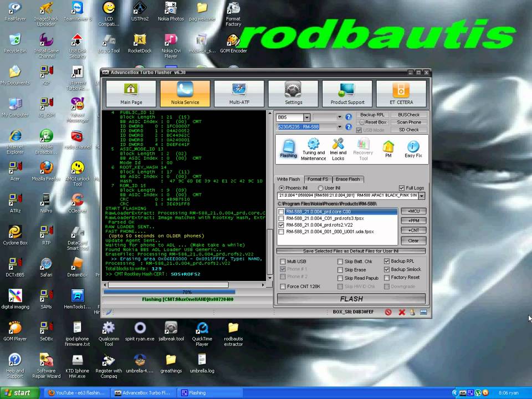Select the Phoenix INI radio button
This screenshot has width=532, height=399.
[282, 188]
